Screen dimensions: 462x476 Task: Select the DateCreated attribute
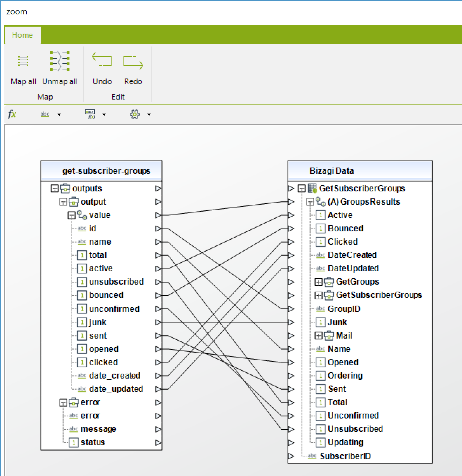352,255
